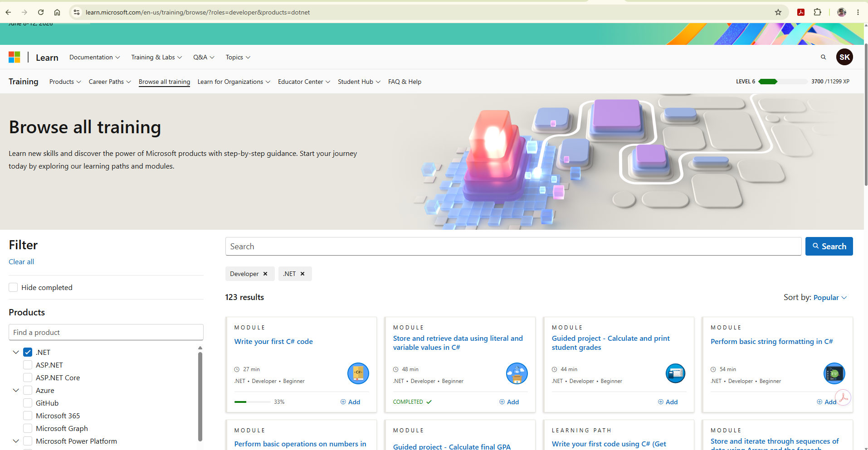Open the Career Paths menu
Viewport: 868px width, 450px height.
pyautogui.click(x=110, y=82)
